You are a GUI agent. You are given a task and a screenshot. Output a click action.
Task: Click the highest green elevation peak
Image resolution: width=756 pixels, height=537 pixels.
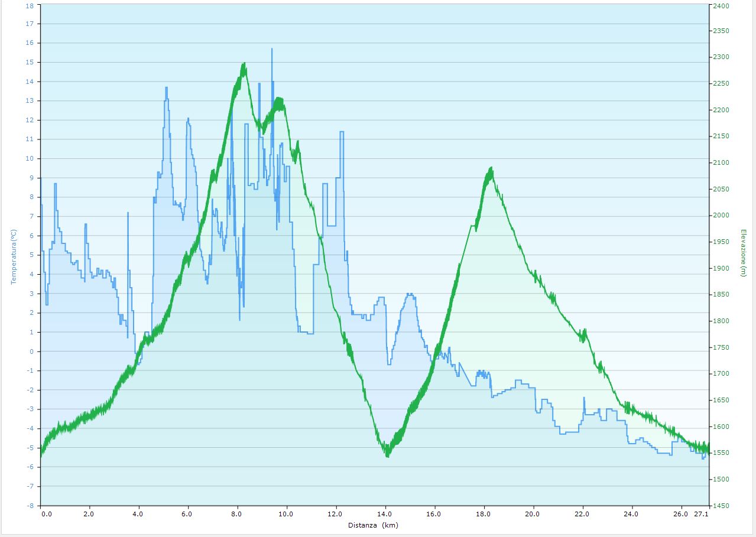click(x=244, y=64)
